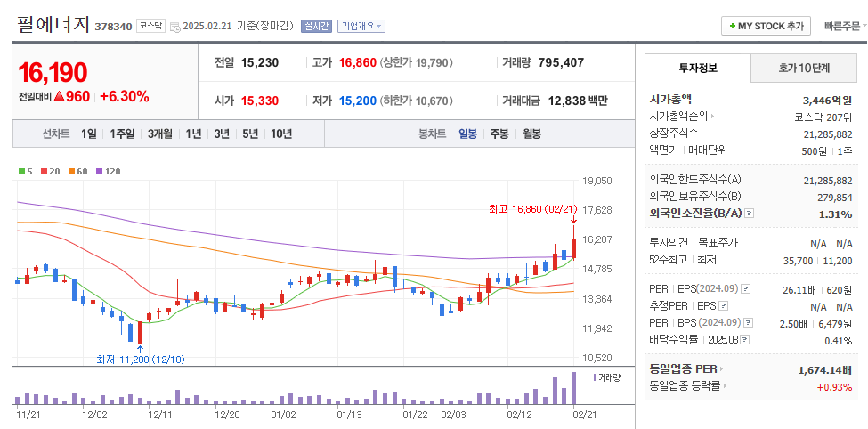This screenshot has height=429, width=868.
Task: Click the tallest volume bar at 02/21
Action: point(573,388)
